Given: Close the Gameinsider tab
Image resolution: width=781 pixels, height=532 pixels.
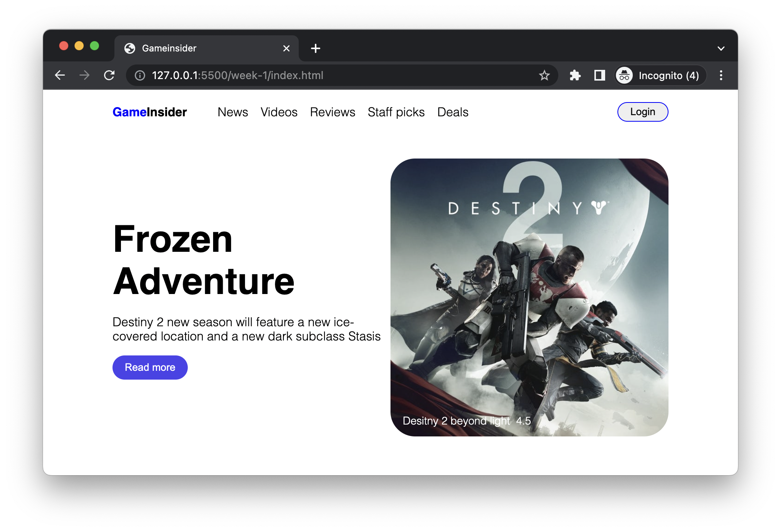Looking at the screenshot, I should coord(286,48).
